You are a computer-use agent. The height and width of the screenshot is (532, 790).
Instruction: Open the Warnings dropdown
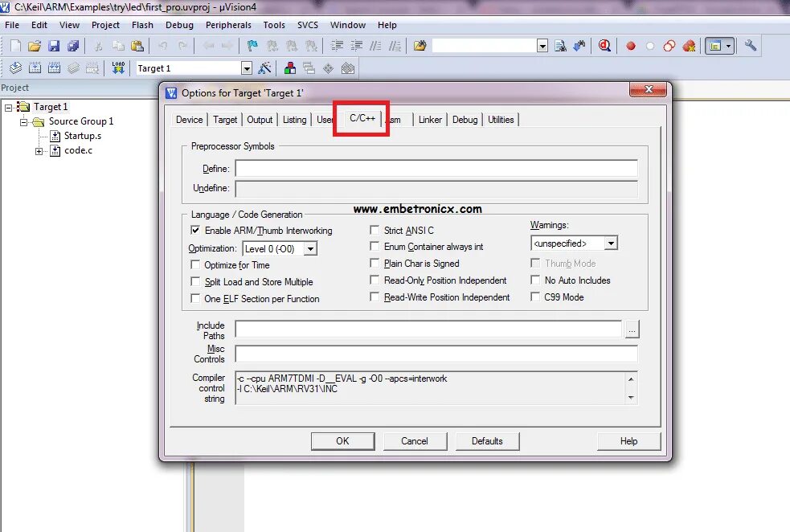coord(611,243)
